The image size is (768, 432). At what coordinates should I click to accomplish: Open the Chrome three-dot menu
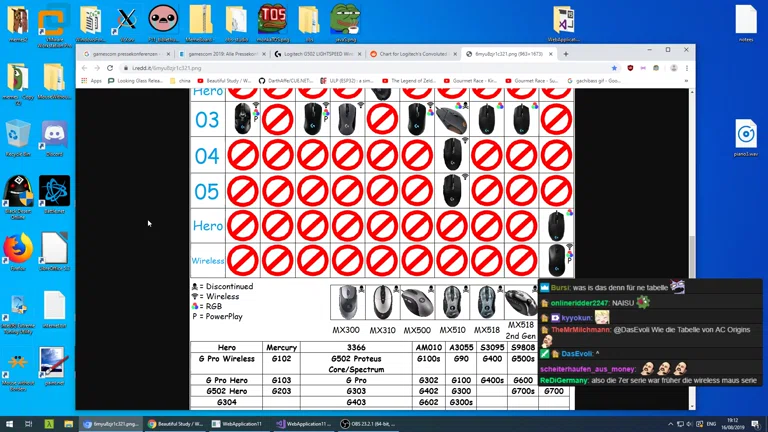pyautogui.click(x=686, y=68)
